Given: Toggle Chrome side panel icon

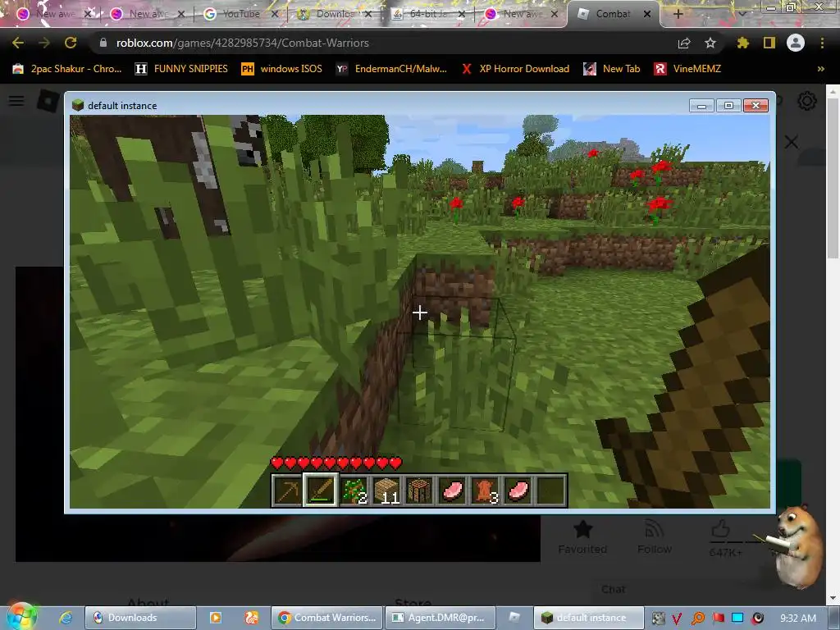Looking at the screenshot, I should [769, 43].
